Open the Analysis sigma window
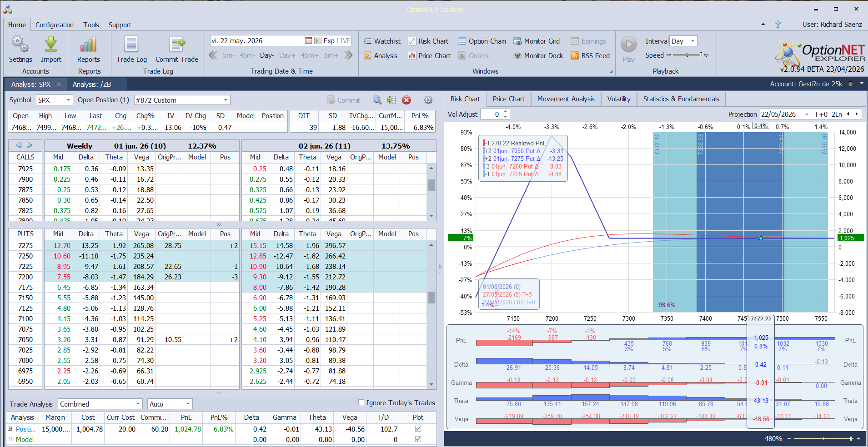The width and height of the screenshot is (868, 447). click(x=381, y=56)
